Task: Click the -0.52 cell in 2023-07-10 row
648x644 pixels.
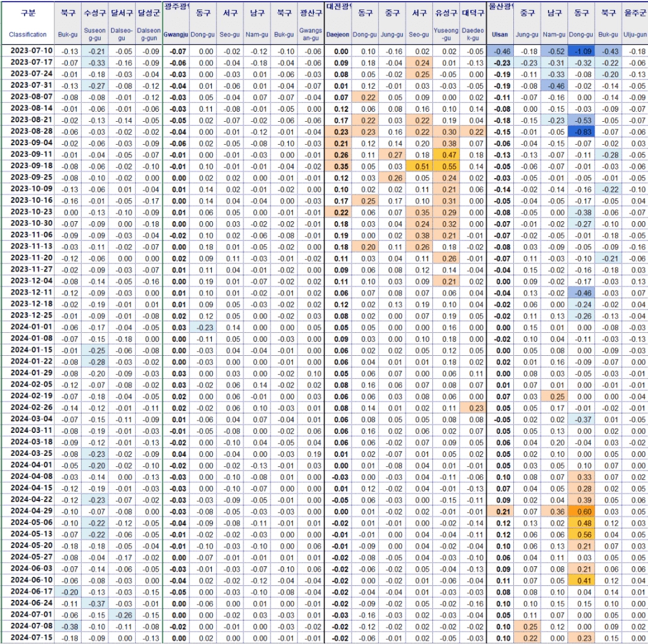Action: tap(554, 51)
